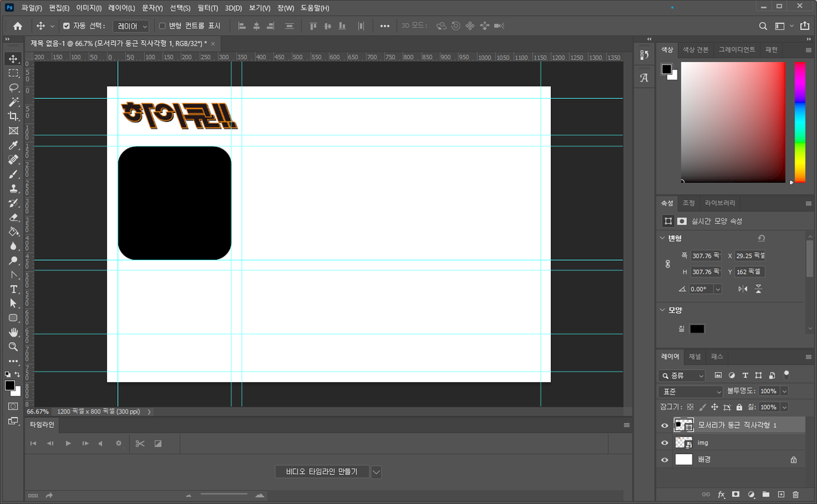Open the 이미지(I) menu

[89, 8]
